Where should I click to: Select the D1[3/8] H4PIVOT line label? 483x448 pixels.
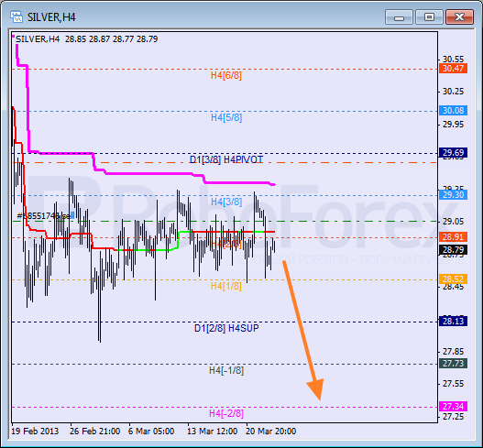[x=226, y=159]
